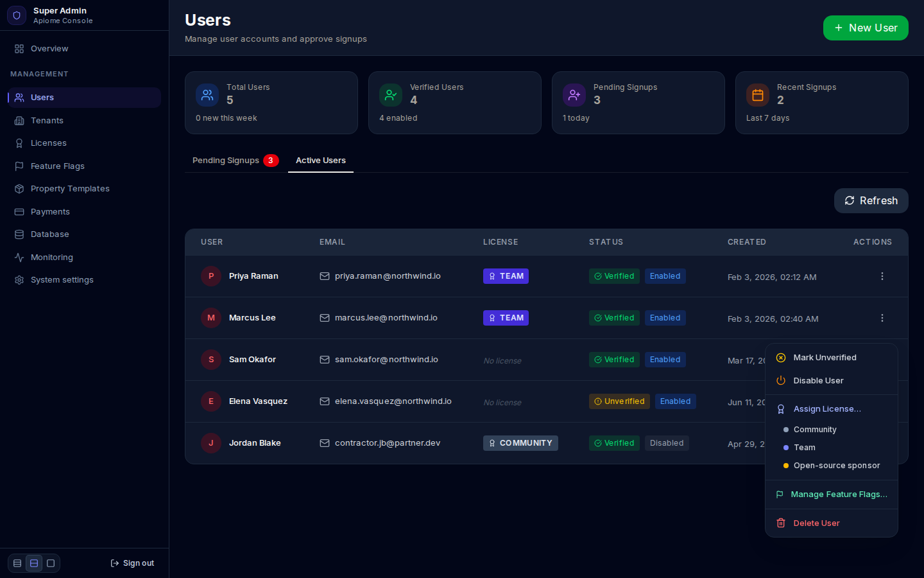
Task: Click Jordan Blake's Disabled status badge
Action: pyautogui.click(x=667, y=443)
